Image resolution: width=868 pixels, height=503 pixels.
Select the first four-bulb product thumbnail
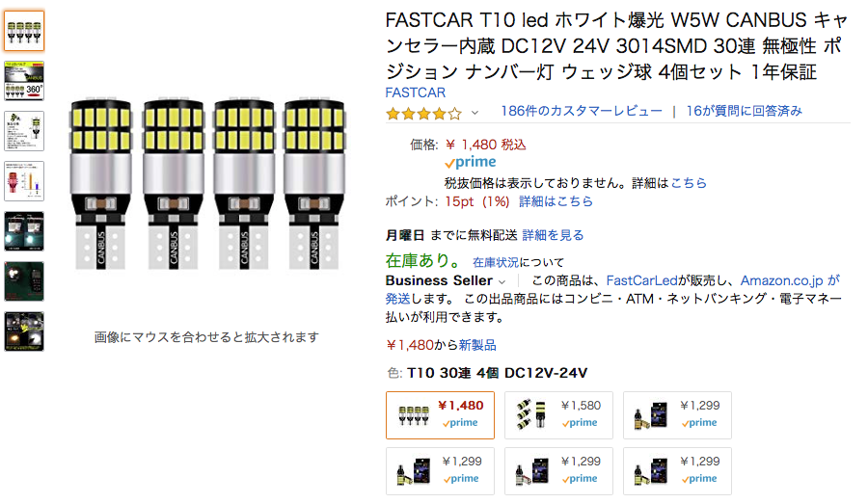(x=24, y=31)
